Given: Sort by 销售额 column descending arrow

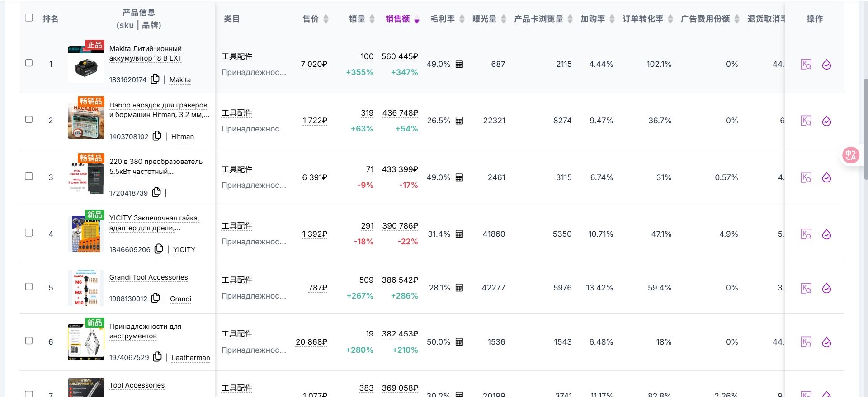Looking at the screenshot, I should pos(417,21).
